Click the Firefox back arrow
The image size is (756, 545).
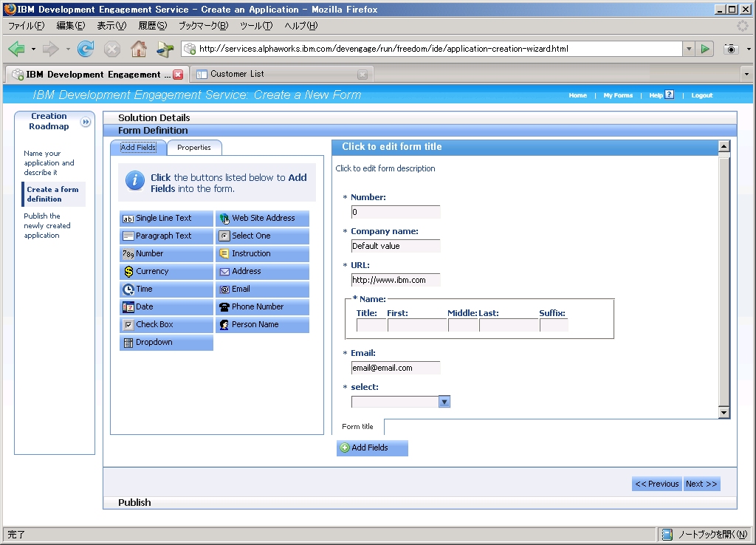17,49
